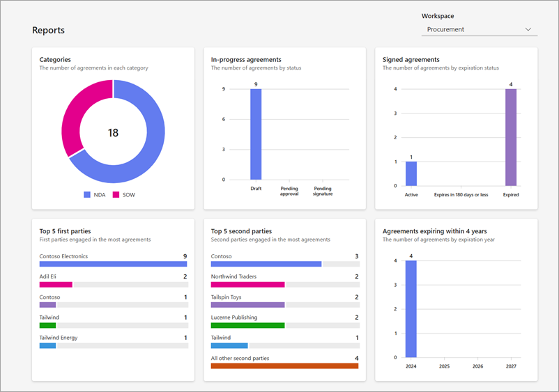Screen dimensions: 559x392
Task: Click the Draft bar in In-progress agreements
Action: (256, 134)
